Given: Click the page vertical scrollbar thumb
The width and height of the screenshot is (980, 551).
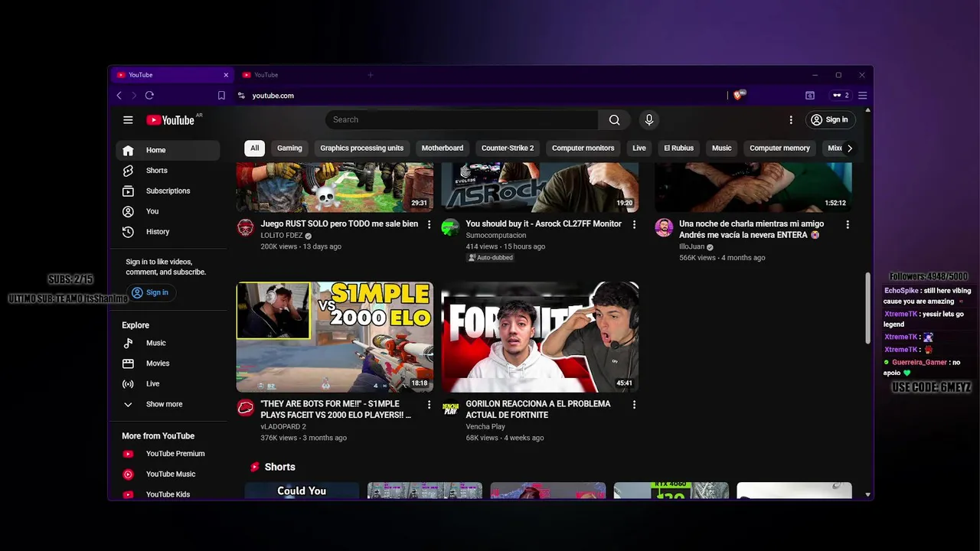Looking at the screenshot, I should 867,307.
